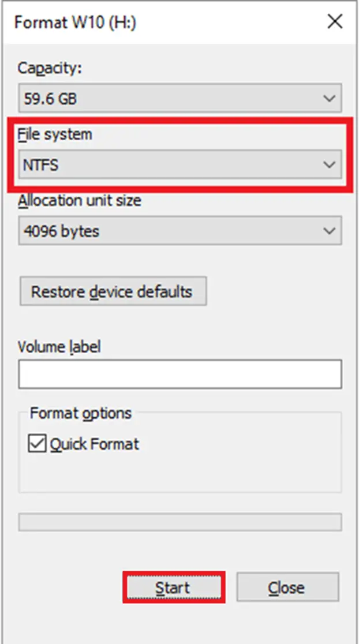The width and height of the screenshot is (359, 644).
Task: Click the File system label text
Action: click(48, 134)
